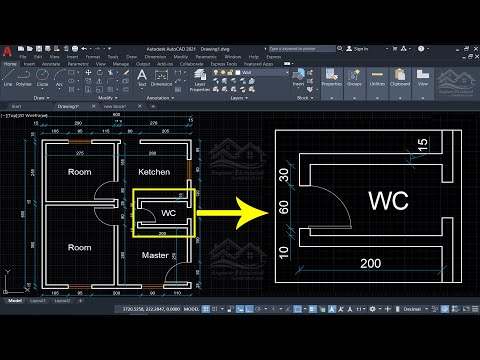480x360 pixels.
Task: Open status bar customization menu icon
Action: point(475,309)
